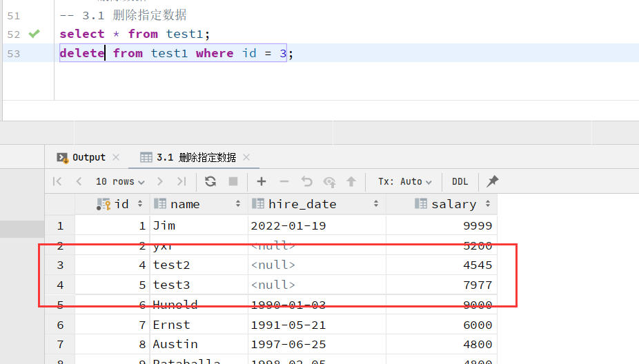Click the comment line 3.1 删除指定数据
This screenshot has width=639, height=364.
123,15
